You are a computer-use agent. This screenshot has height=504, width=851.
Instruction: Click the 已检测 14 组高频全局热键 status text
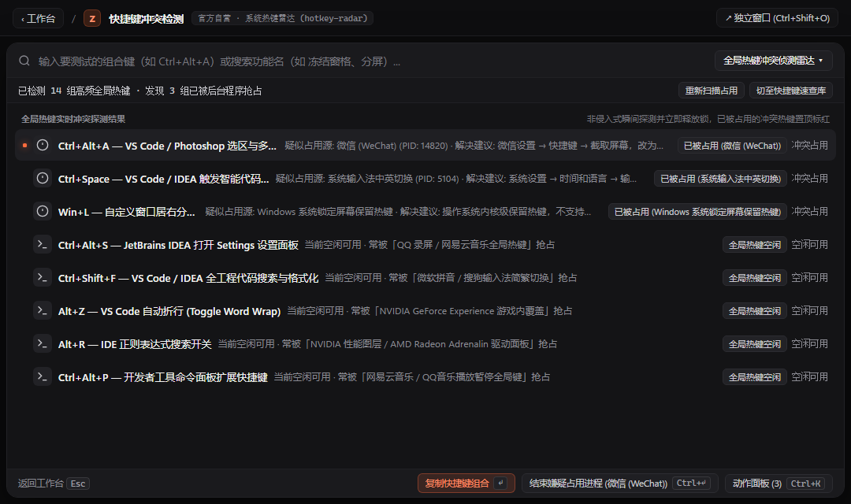74,91
